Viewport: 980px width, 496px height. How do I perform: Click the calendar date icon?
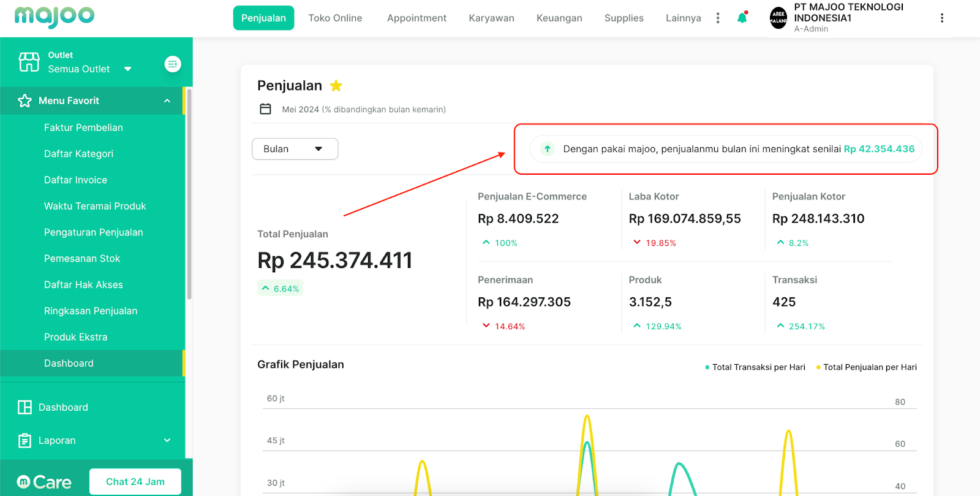[265, 109]
